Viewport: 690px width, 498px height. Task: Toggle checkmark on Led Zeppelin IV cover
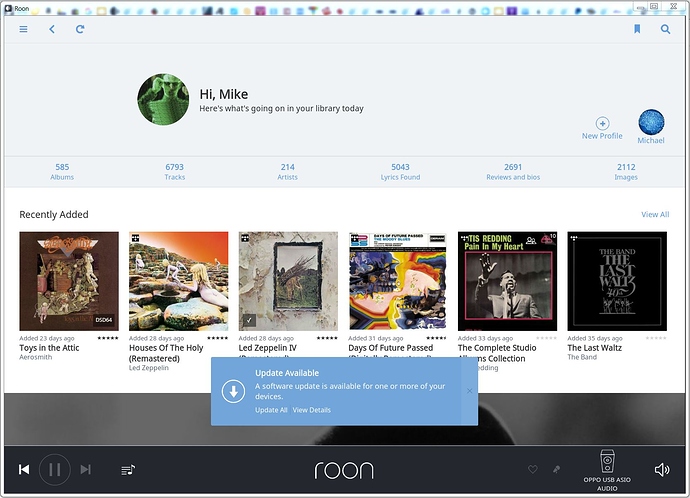pos(249,320)
